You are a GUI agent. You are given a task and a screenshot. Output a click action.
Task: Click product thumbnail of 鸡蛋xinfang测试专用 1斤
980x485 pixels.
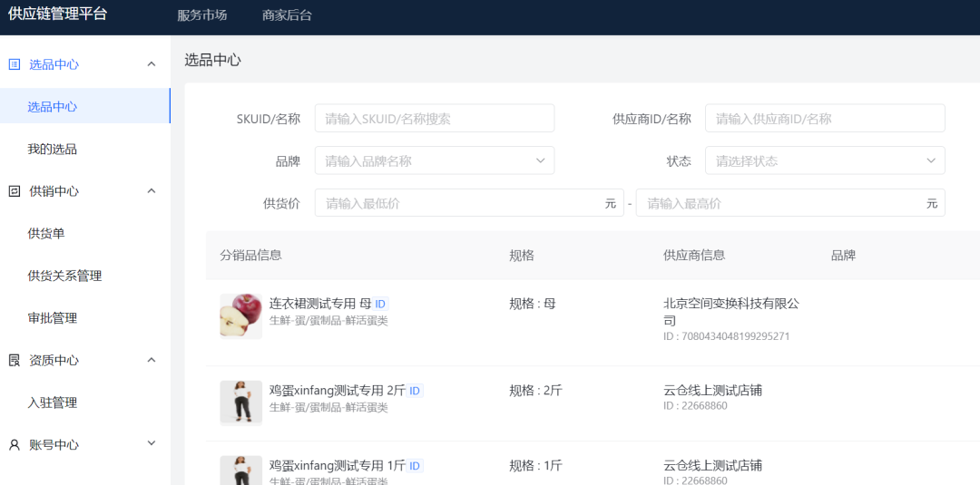pos(241,470)
